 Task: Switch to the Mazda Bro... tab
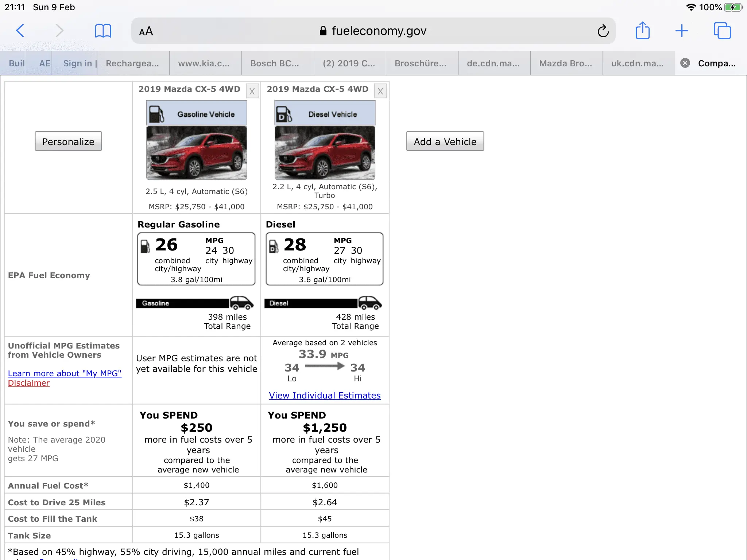pos(566,63)
